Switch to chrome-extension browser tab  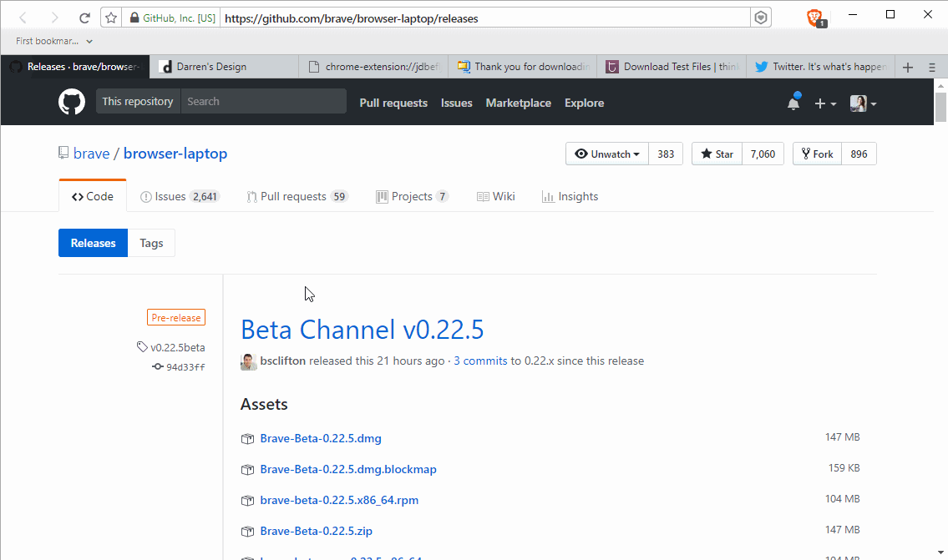click(x=373, y=67)
